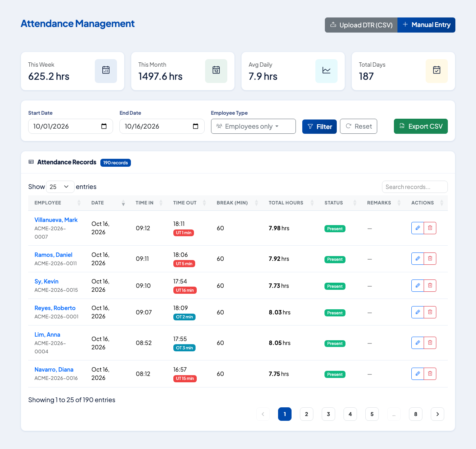Open the Start Date calendar picker icon

(x=104, y=126)
